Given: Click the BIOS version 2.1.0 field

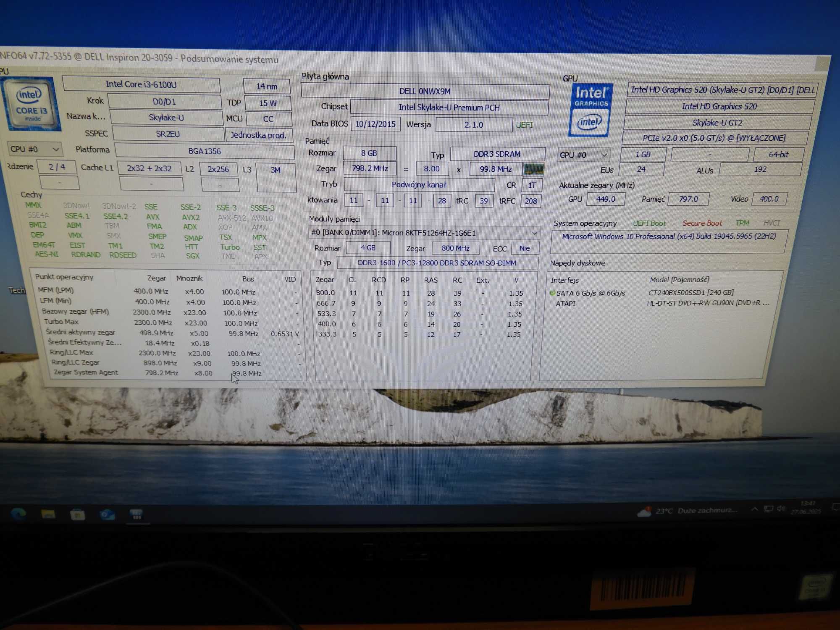Looking at the screenshot, I should [474, 125].
